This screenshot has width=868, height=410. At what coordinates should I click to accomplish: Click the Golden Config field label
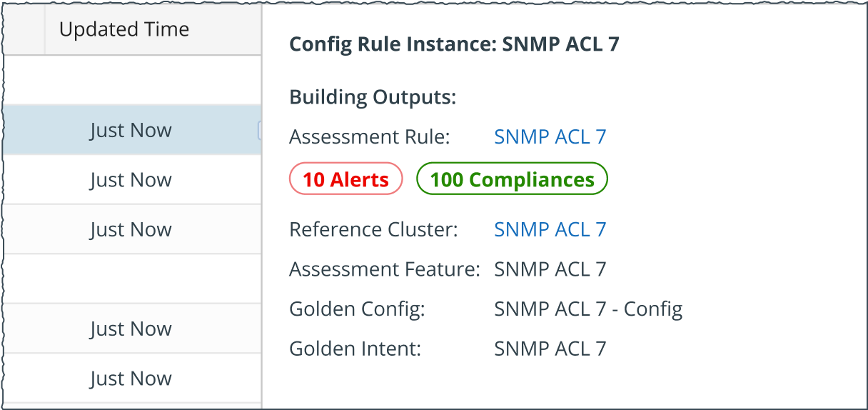pyautogui.click(x=357, y=309)
